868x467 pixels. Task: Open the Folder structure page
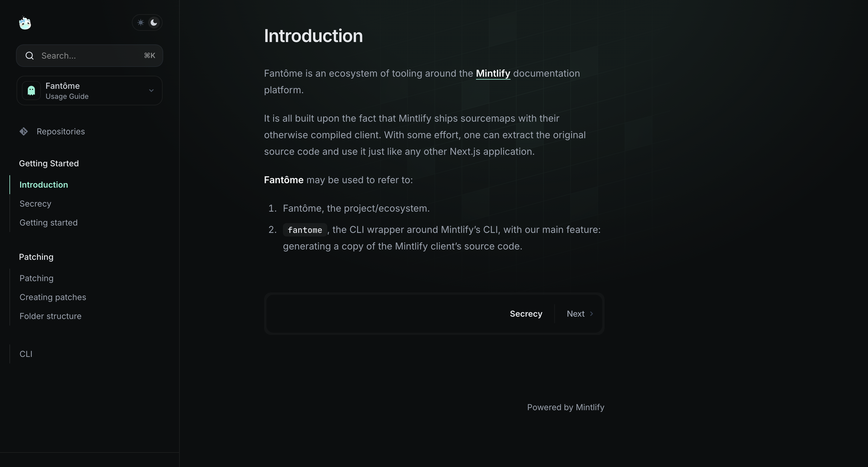point(50,316)
